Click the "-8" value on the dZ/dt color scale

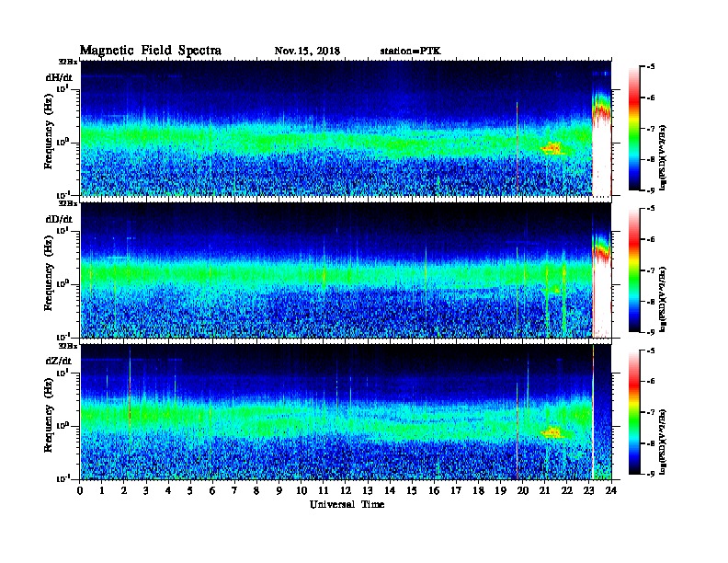(651, 443)
